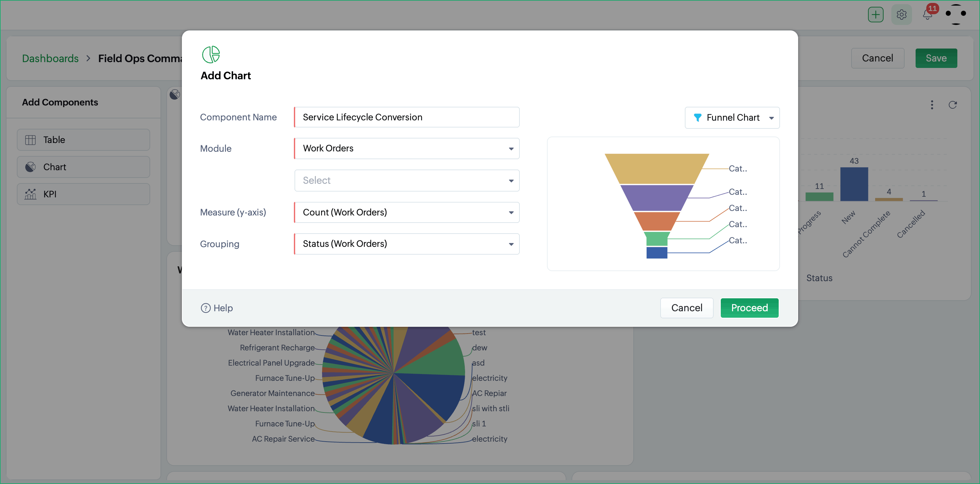This screenshot has height=484, width=980.
Task: Expand the Module Work Orders dropdown
Action: (x=407, y=148)
